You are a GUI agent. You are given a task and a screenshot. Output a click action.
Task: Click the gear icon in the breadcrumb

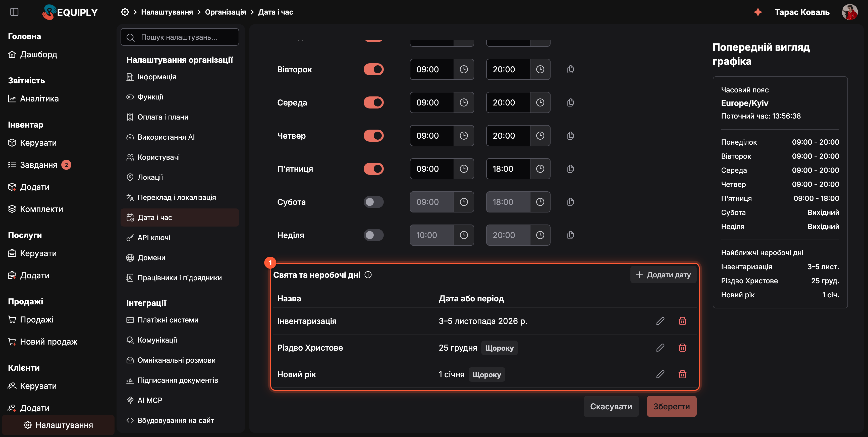click(x=125, y=12)
